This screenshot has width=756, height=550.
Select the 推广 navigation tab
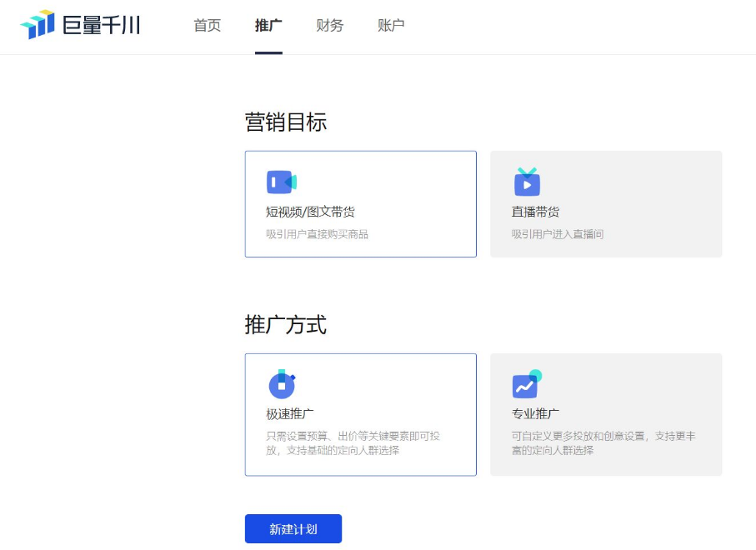click(268, 26)
